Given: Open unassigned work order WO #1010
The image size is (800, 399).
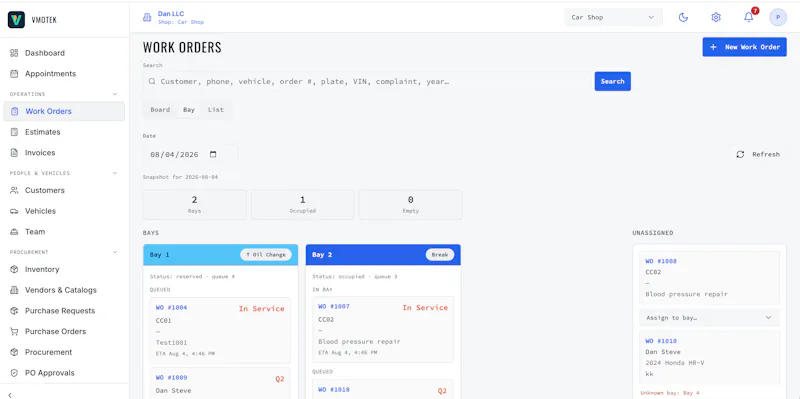Looking at the screenshot, I should point(661,341).
